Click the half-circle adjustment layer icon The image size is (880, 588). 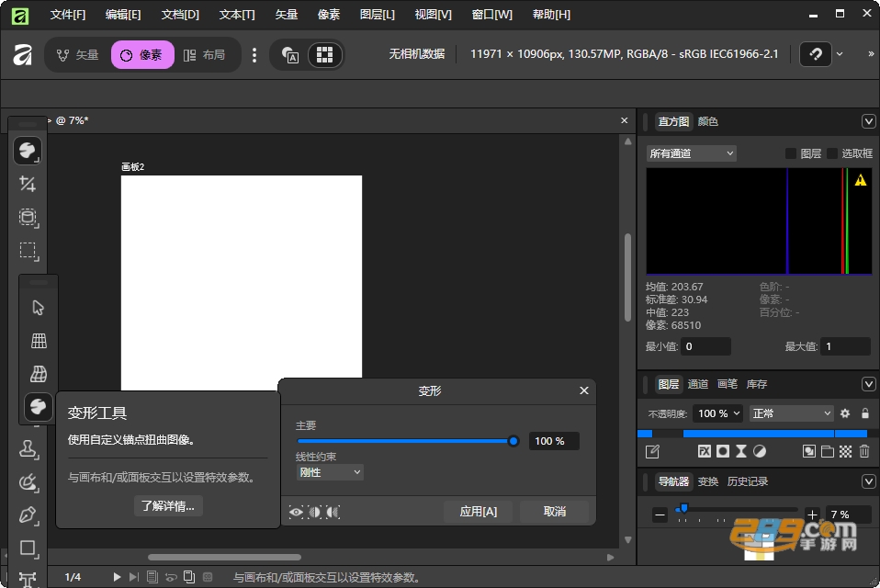pos(760,451)
